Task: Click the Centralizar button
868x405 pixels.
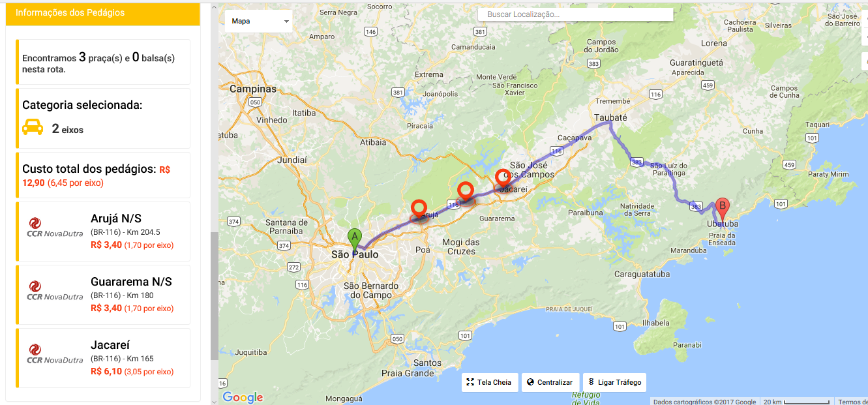Action: (x=550, y=382)
